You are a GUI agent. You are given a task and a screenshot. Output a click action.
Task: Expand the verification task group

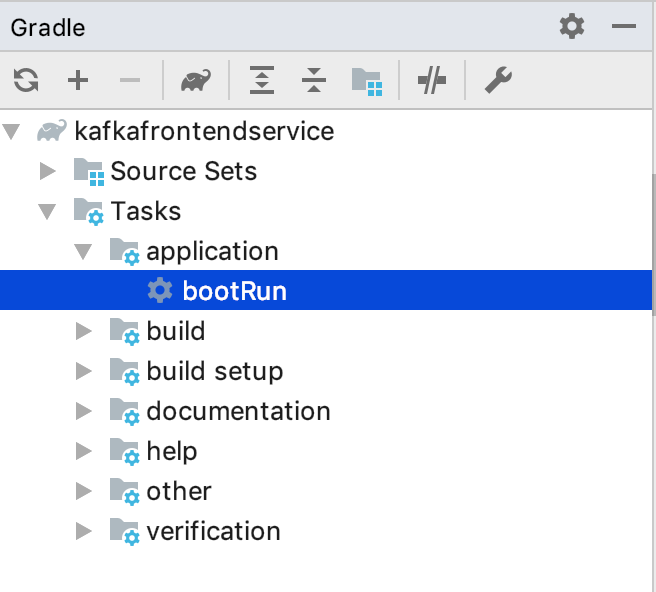click(x=83, y=531)
